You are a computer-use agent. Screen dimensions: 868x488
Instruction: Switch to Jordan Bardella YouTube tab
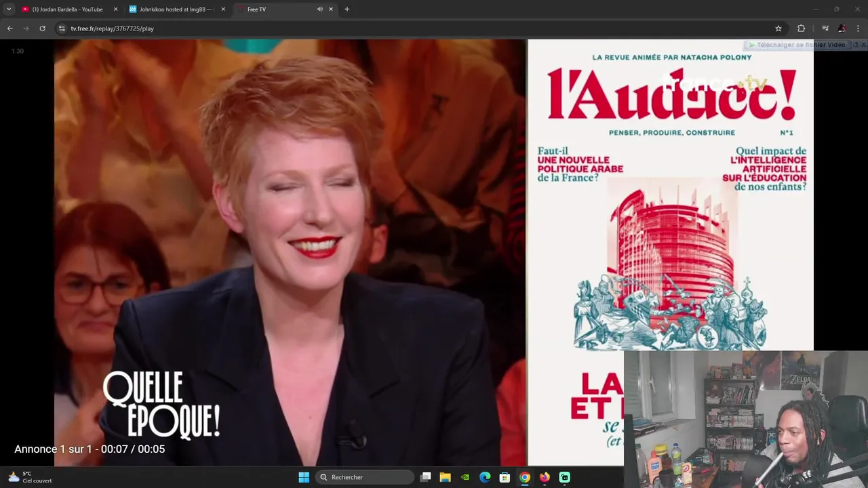pyautogui.click(x=68, y=9)
